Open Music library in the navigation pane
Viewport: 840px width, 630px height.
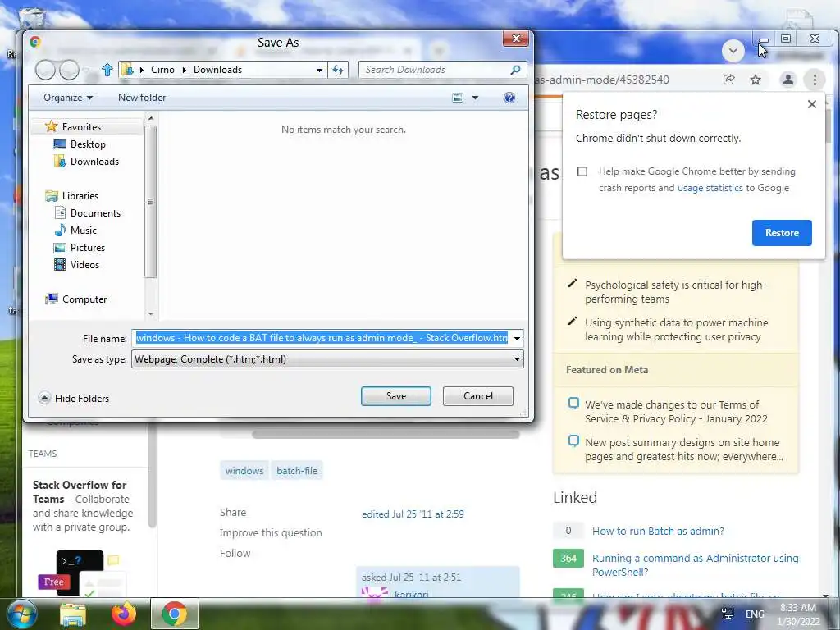click(x=83, y=231)
